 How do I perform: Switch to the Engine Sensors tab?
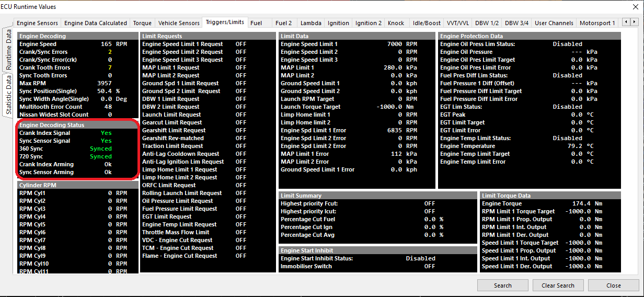(37, 23)
